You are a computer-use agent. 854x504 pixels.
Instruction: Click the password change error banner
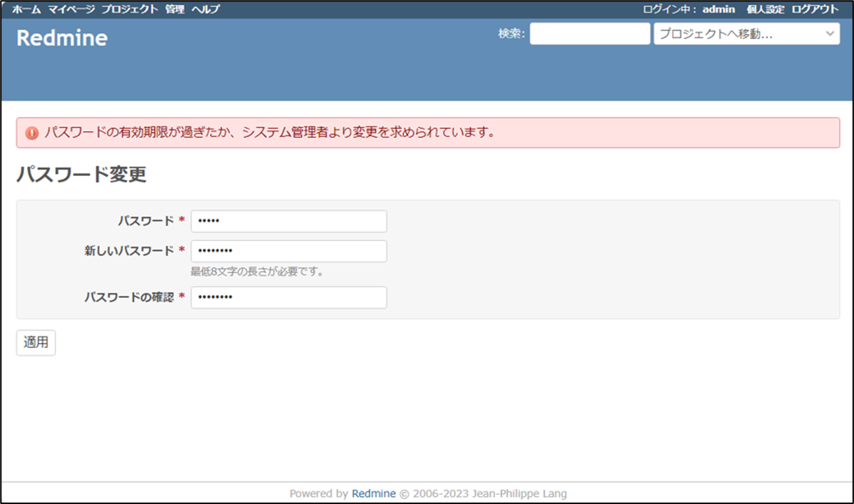[427, 132]
